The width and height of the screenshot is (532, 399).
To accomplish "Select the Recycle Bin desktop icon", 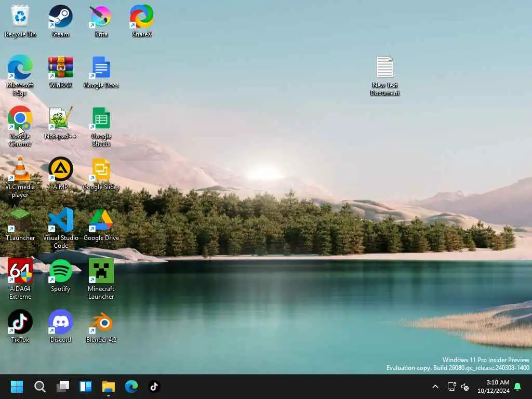I will (x=20, y=21).
